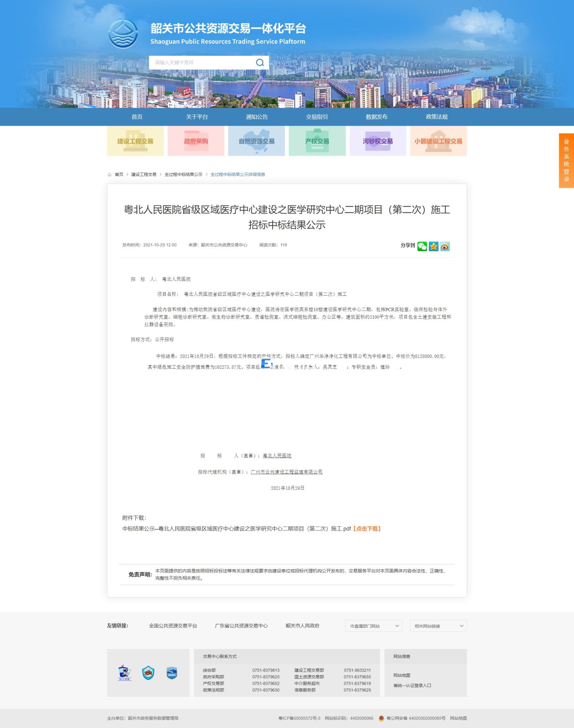Go to 全过程中标结果公示 breadcrumb link
The width and height of the screenshot is (574, 728).
tap(184, 175)
